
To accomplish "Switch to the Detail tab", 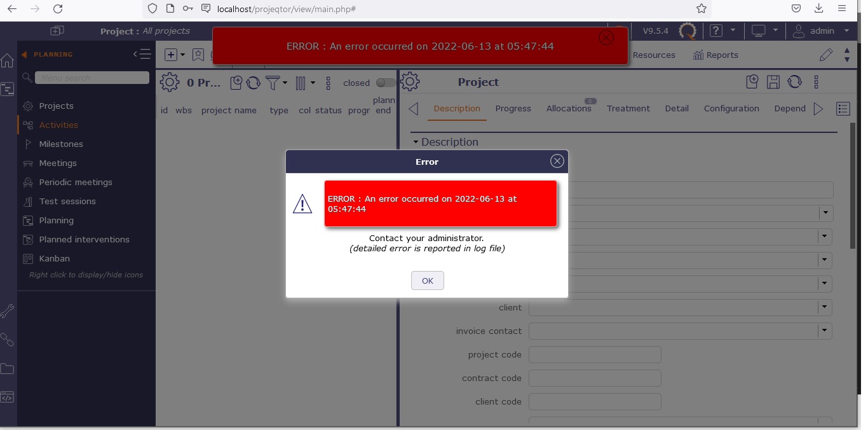I will click(x=677, y=108).
